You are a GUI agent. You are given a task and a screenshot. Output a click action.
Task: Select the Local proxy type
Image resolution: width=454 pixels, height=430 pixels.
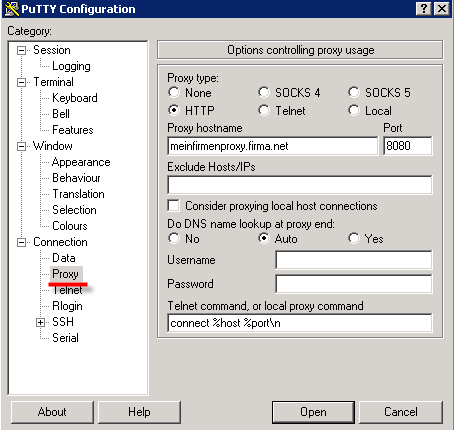pyautogui.click(x=354, y=110)
